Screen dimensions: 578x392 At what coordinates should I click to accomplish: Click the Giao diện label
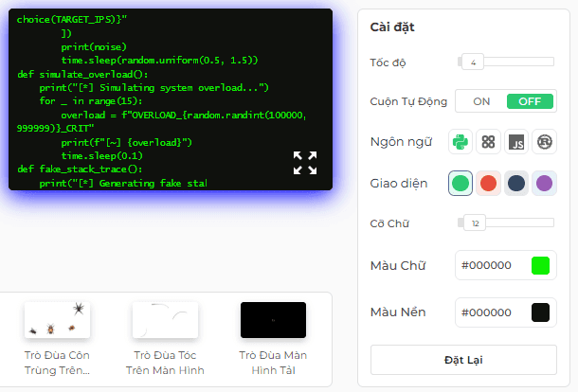coord(399,183)
